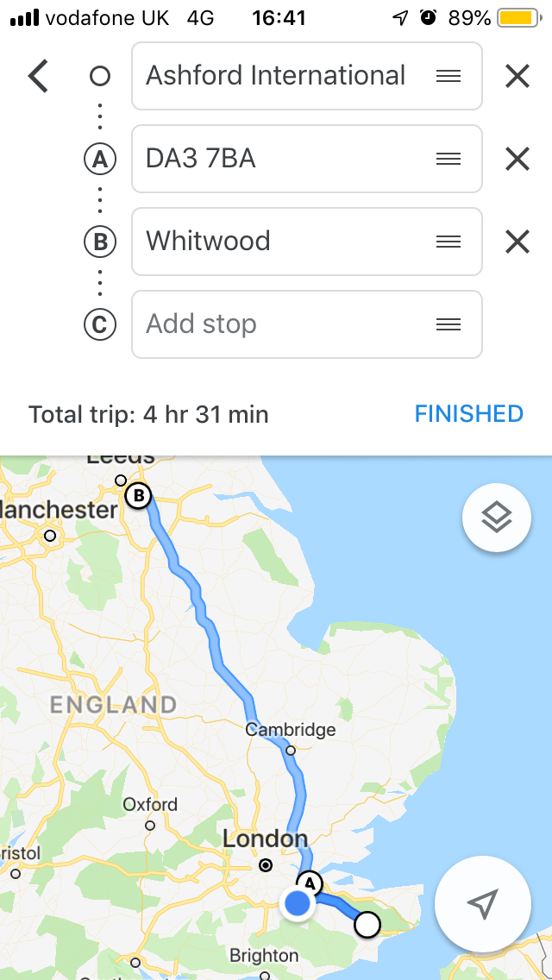Remove the DA3 7BA stop
The width and height of the screenshot is (552, 980).
click(x=517, y=160)
